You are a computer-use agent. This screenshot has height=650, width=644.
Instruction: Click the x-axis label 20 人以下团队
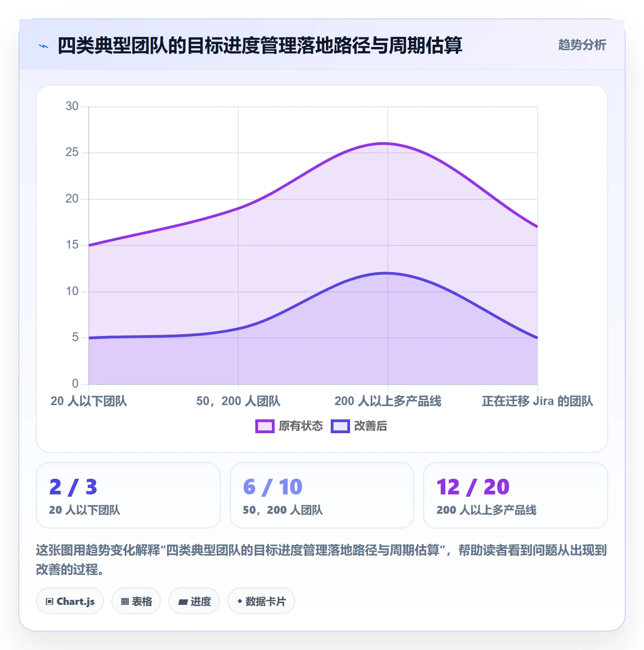(x=89, y=401)
